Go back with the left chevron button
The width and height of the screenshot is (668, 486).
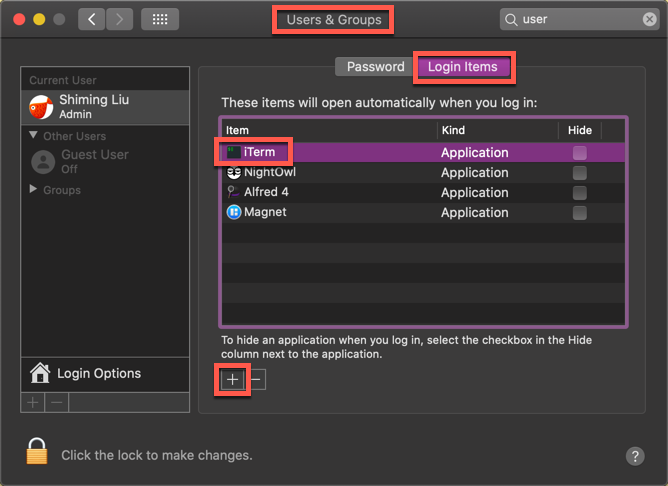point(92,19)
